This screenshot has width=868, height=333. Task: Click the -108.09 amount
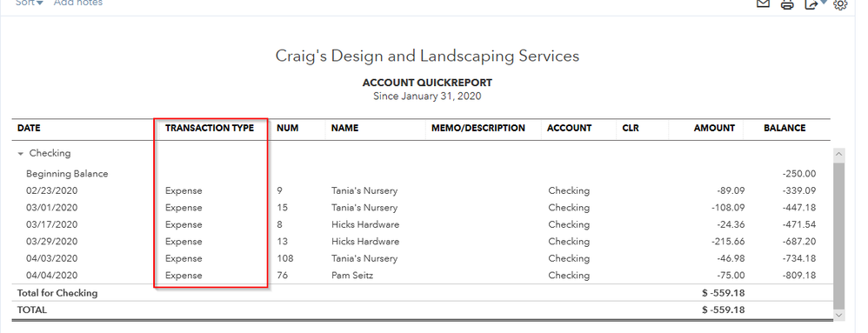click(727, 208)
